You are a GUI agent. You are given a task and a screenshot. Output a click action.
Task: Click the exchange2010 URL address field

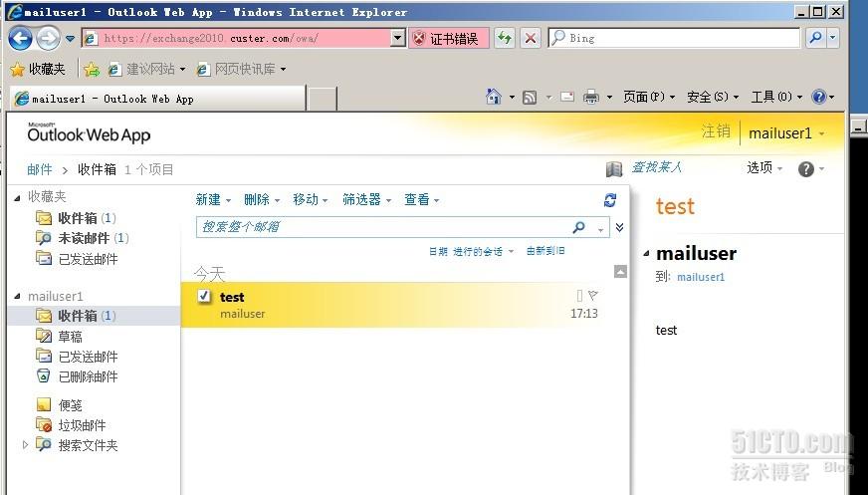coord(237,38)
